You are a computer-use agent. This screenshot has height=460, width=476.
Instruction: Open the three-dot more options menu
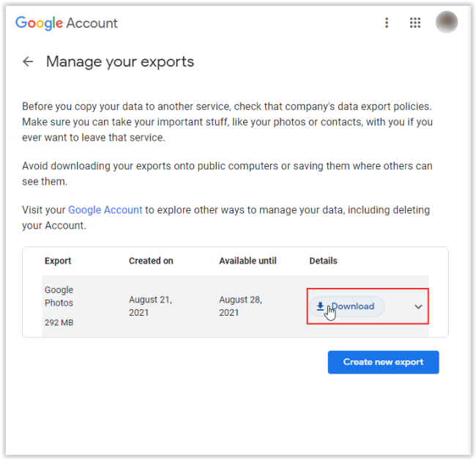click(387, 23)
